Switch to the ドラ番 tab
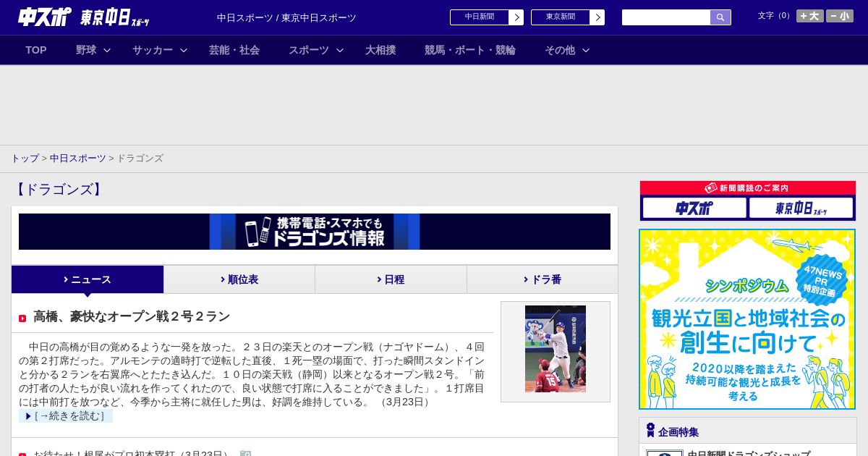Screen dimensions: 868x456 (542, 279)
